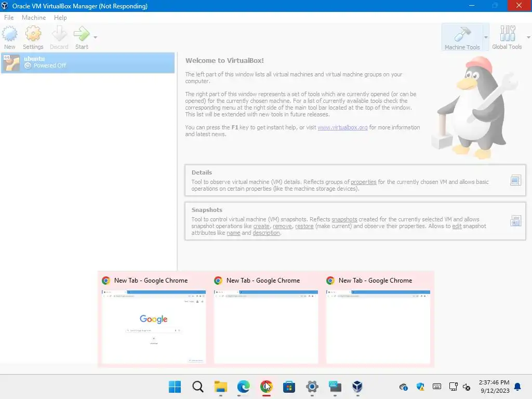Open taskbar Search
Screen dimensions: 532x399
(198, 387)
